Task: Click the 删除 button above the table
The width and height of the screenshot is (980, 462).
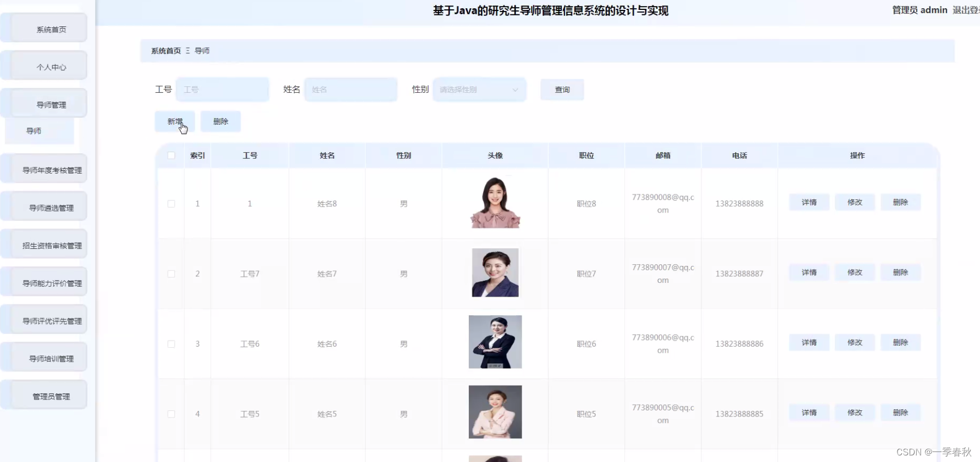Action: click(x=220, y=121)
